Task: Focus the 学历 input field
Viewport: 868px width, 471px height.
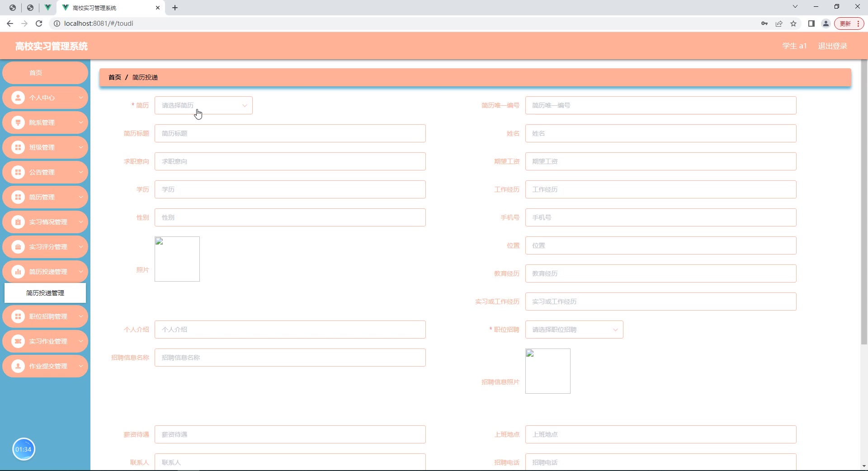Action: (x=290, y=189)
